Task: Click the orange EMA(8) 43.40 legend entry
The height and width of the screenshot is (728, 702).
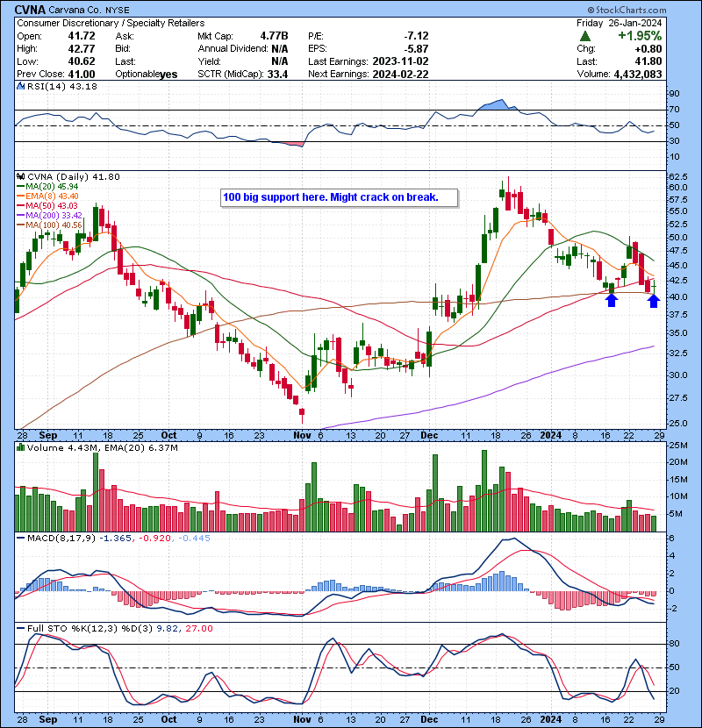Action: tap(47, 196)
